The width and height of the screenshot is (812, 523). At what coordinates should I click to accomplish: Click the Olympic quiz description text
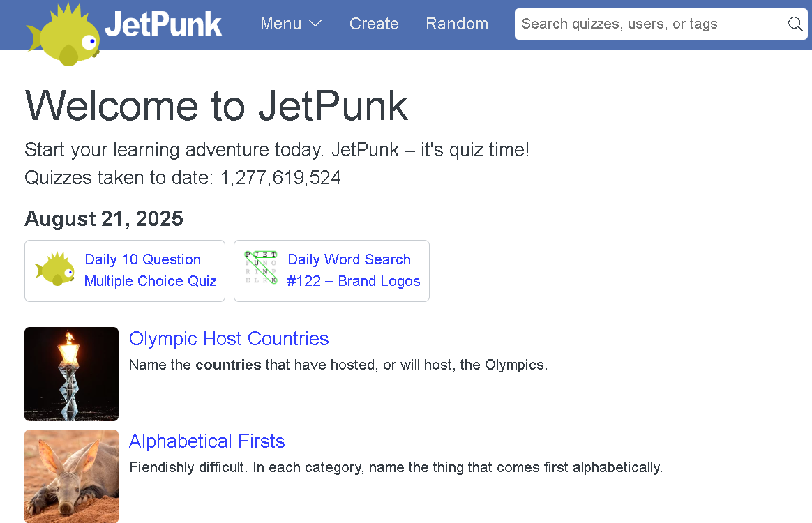click(338, 365)
